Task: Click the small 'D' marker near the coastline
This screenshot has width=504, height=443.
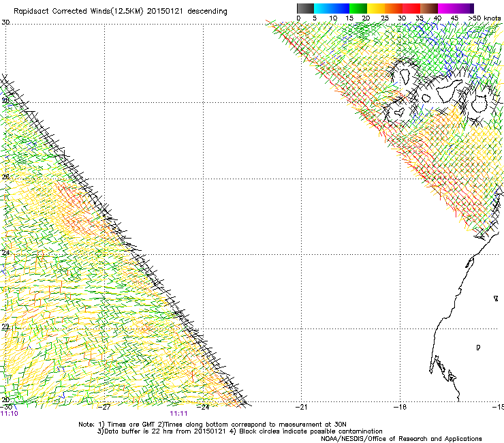Action: (478, 348)
